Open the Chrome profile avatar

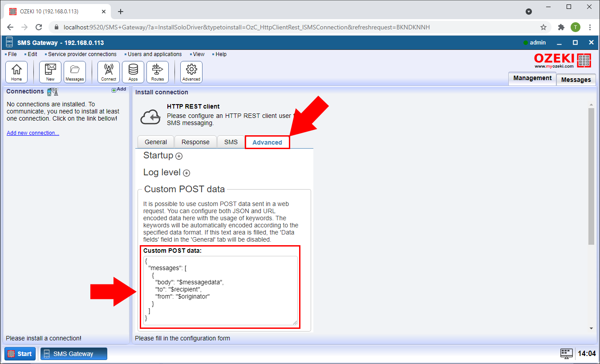[x=576, y=27]
